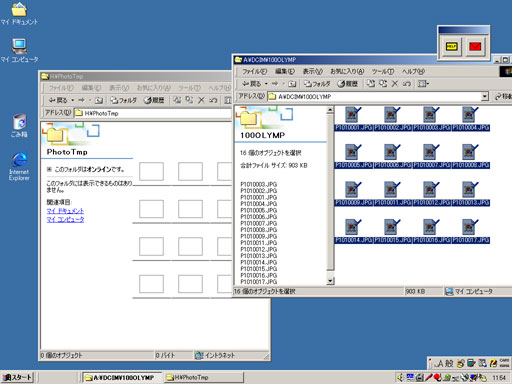This screenshot has width=512, height=384.
Task: Click Undo icon in PhotoTmp toolbar
Action: click(x=213, y=100)
